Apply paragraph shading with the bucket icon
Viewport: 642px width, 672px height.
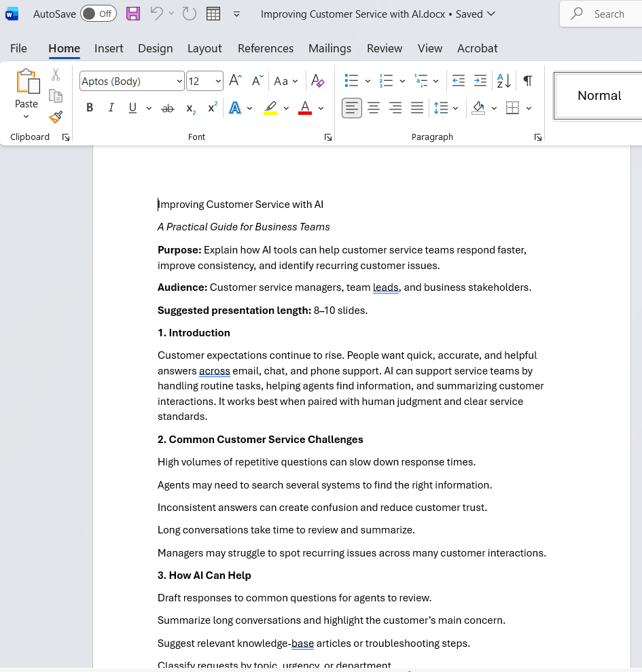tap(478, 108)
